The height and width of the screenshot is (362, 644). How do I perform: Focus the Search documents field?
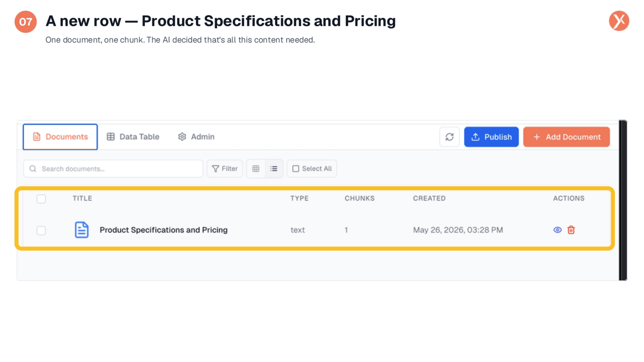[113, 169]
